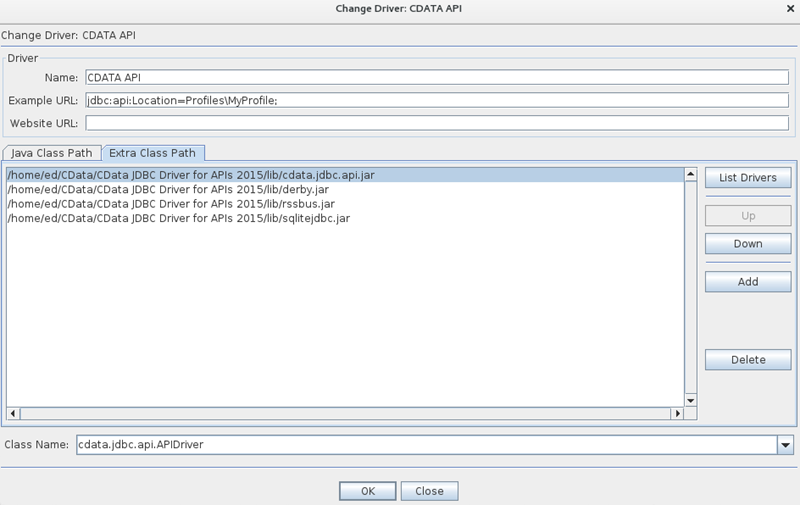Click Add to add a class path
The width and height of the screenshot is (800, 505).
(x=748, y=282)
